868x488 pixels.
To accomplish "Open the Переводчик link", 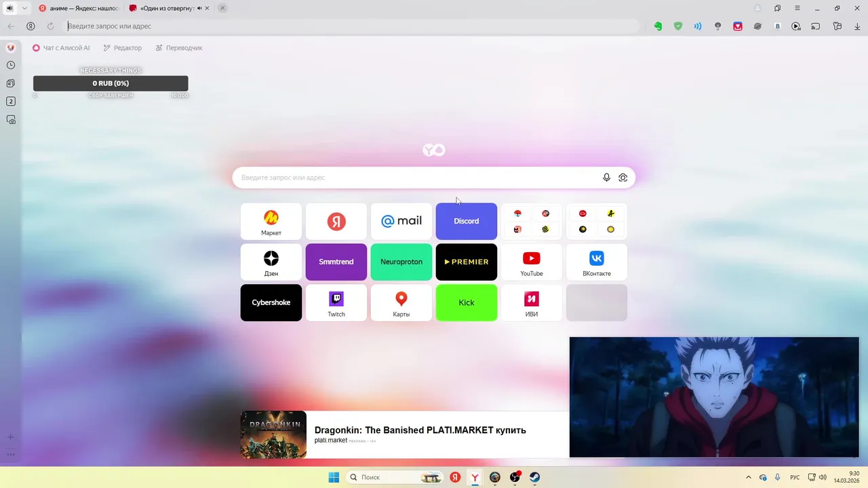I will (179, 48).
